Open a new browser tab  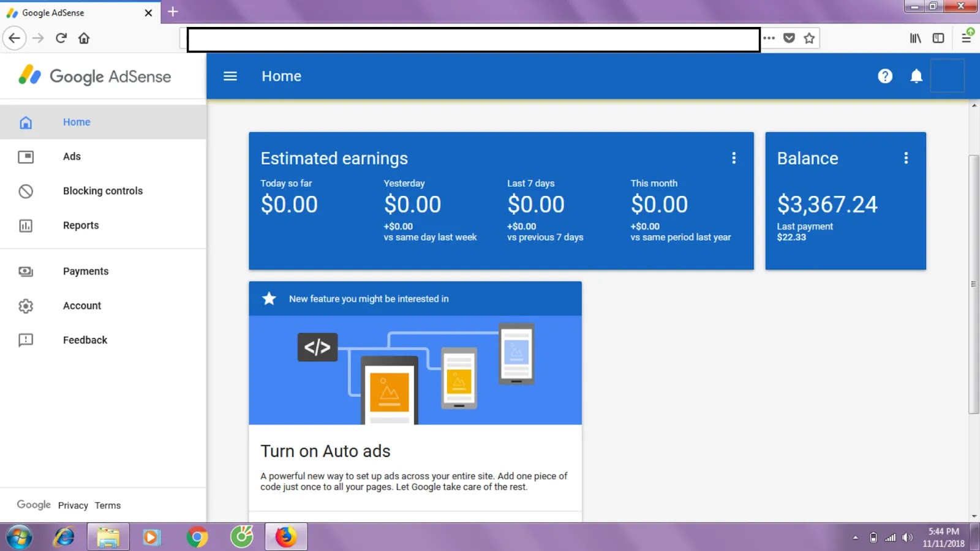point(173,12)
